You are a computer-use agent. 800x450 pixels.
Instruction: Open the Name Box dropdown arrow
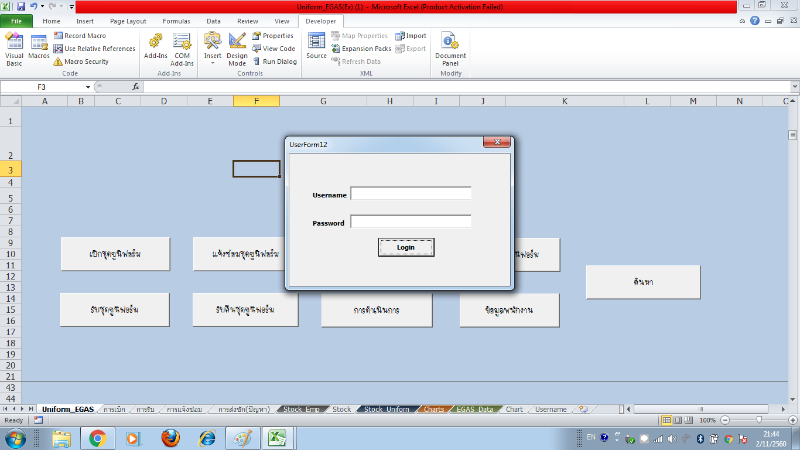88,87
